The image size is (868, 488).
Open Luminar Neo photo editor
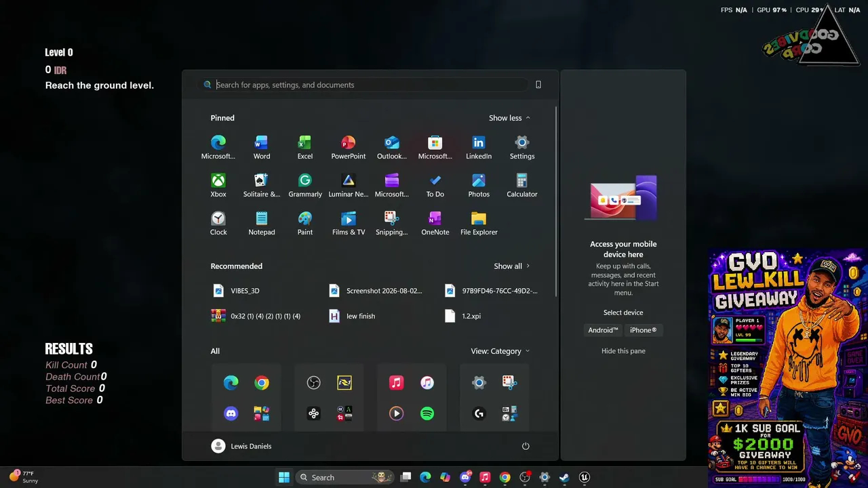348,186
